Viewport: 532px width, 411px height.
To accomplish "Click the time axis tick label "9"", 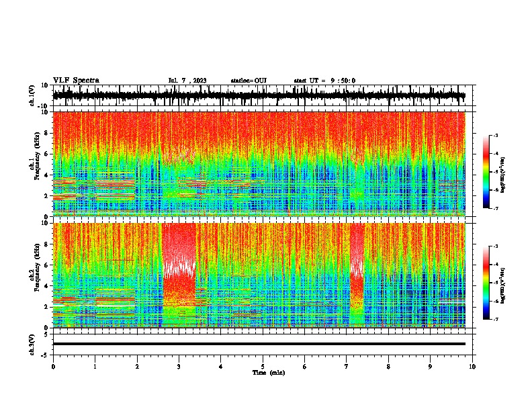I will pyautogui.click(x=430, y=367).
